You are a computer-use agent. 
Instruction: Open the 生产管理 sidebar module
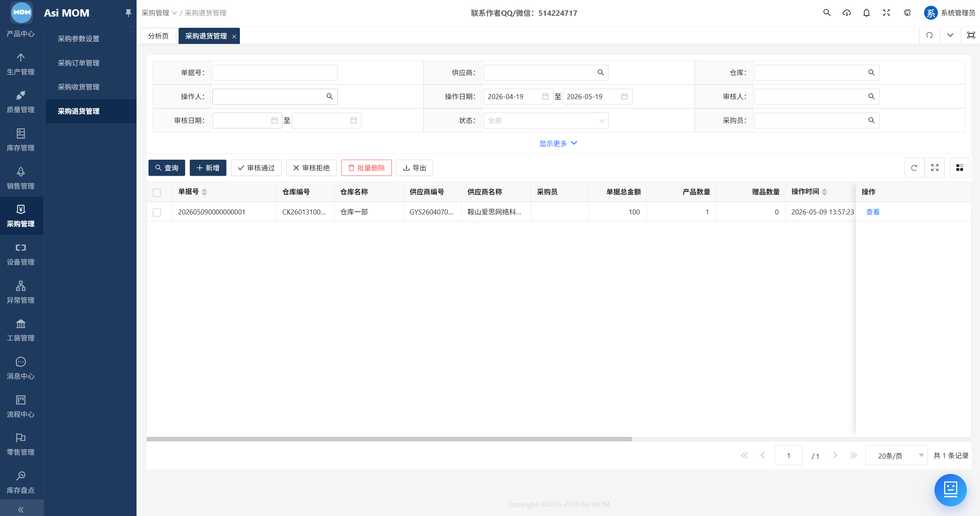(x=21, y=64)
